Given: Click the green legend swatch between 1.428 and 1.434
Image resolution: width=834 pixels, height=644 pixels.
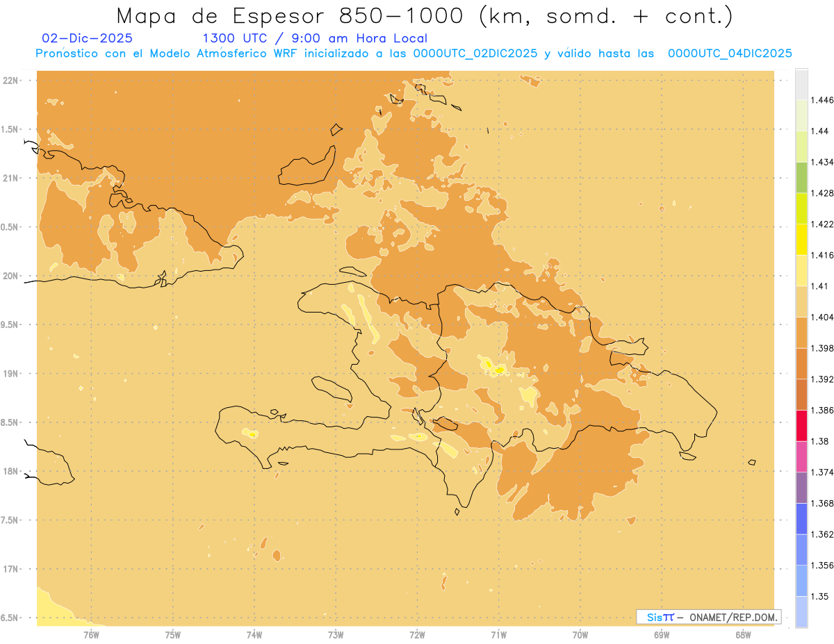Looking at the screenshot, I should point(801,177).
